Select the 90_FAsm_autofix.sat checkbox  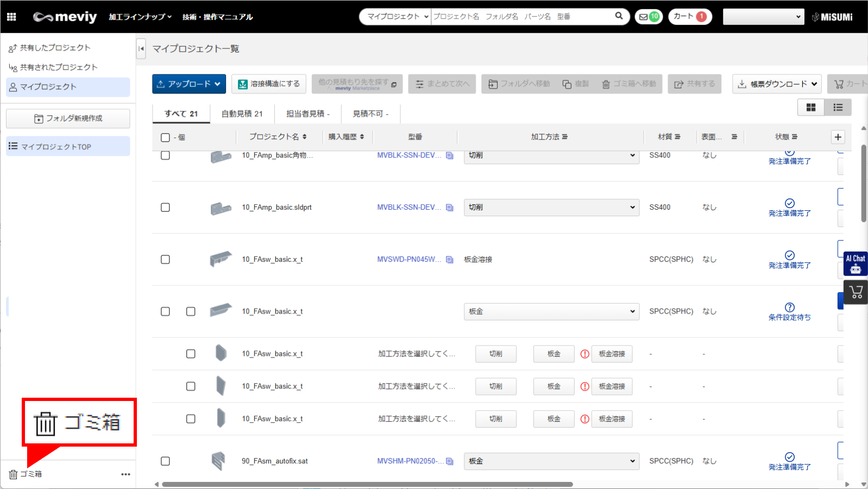coord(165,461)
